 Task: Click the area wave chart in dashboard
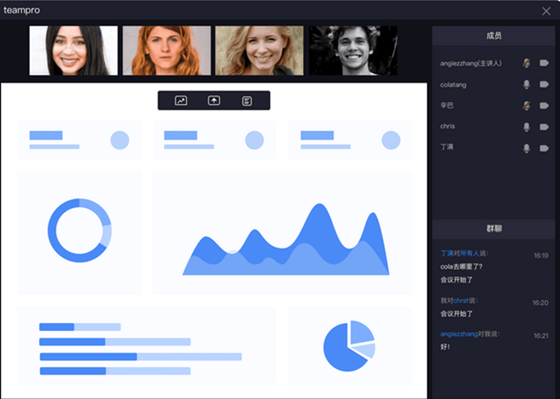click(286, 239)
